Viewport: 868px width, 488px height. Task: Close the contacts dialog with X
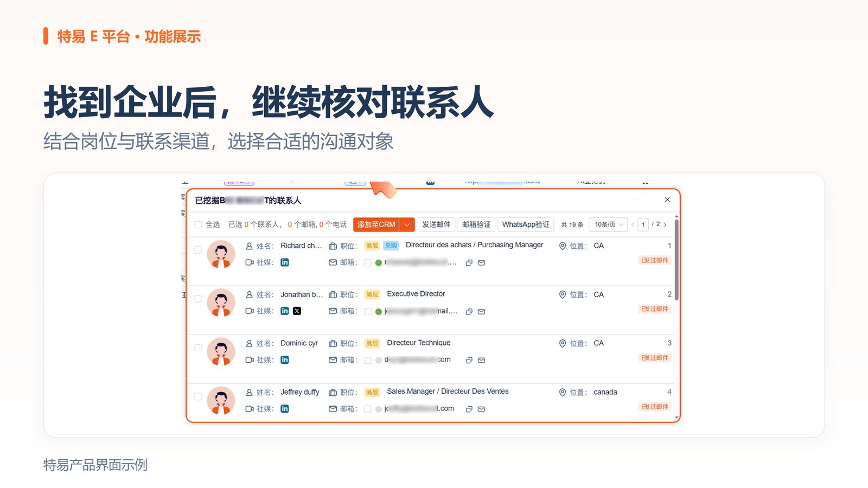[667, 200]
